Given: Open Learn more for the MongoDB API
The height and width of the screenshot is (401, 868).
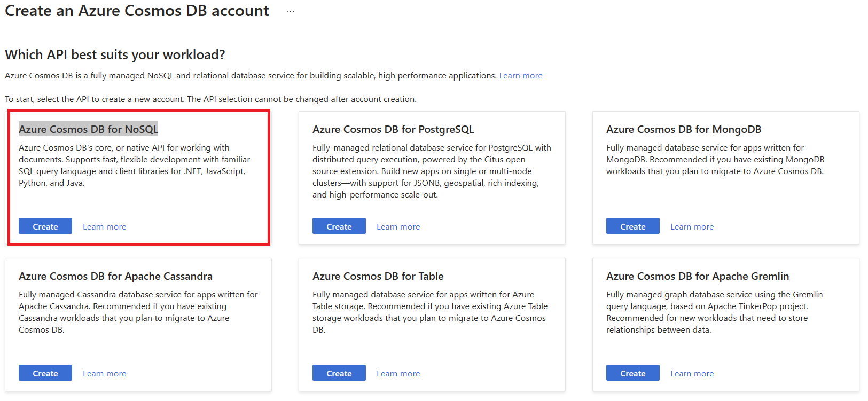Looking at the screenshot, I should (692, 227).
